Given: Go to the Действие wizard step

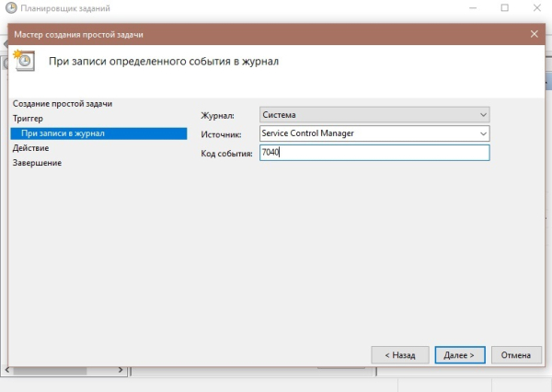Looking at the screenshot, I should pos(30,148).
